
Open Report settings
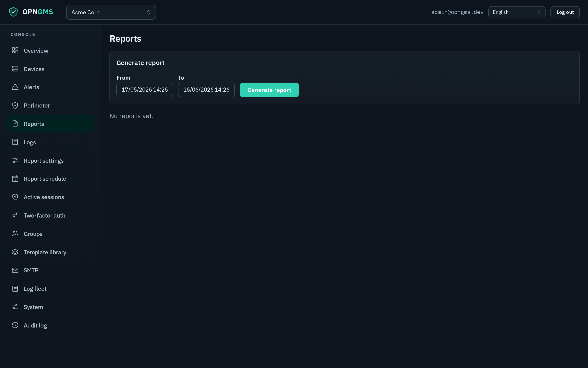click(x=51, y=161)
